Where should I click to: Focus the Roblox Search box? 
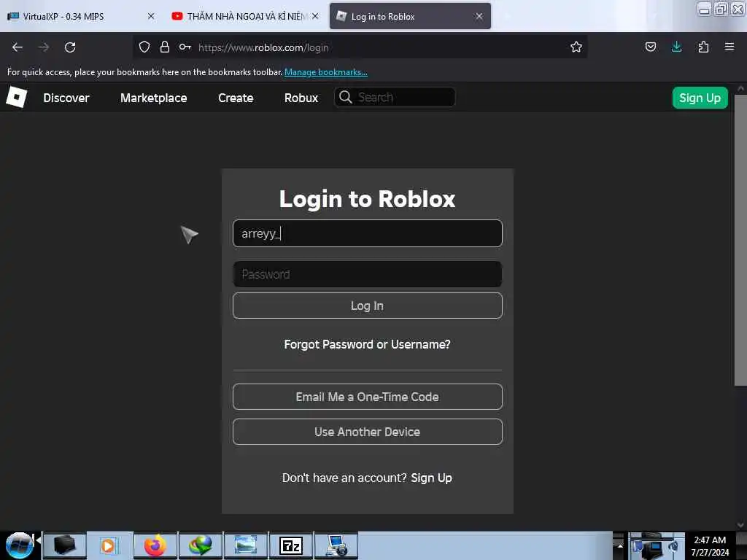pyautogui.click(x=395, y=97)
